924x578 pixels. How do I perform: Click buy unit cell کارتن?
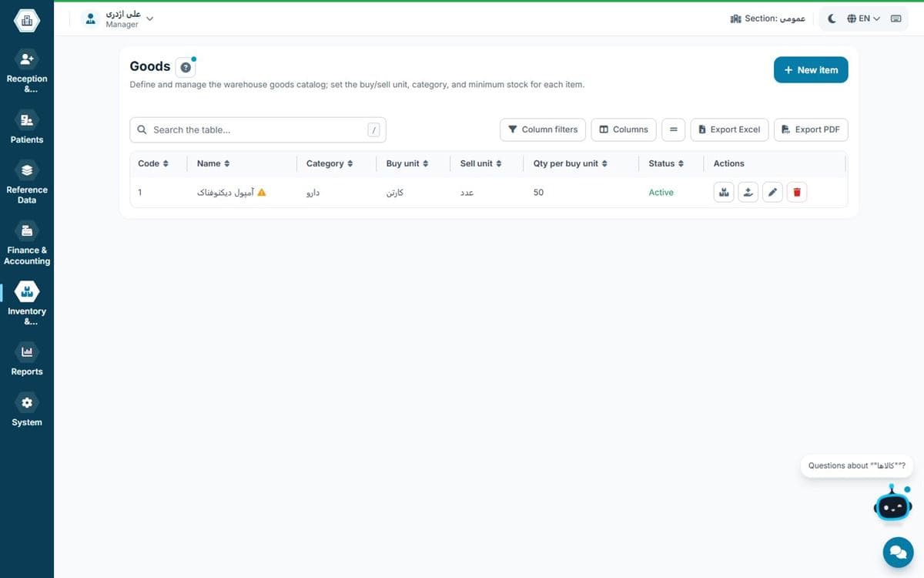pyautogui.click(x=395, y=193)
